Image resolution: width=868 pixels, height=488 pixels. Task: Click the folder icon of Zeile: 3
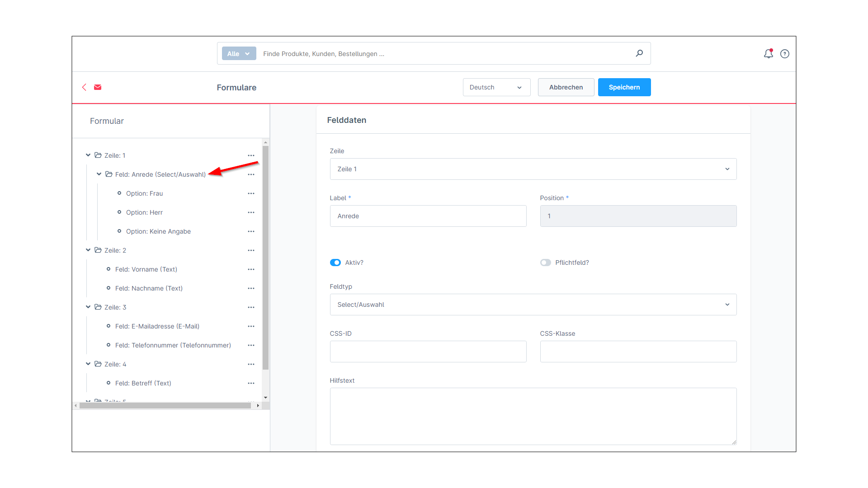point(98,307)
